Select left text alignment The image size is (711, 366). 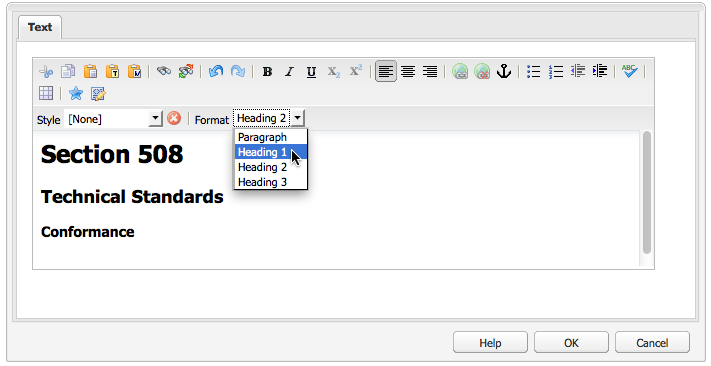coord(386,72)
